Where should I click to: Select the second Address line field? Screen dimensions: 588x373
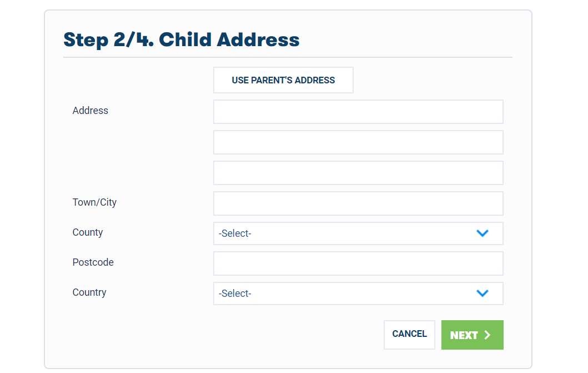(x=358, y=142)
